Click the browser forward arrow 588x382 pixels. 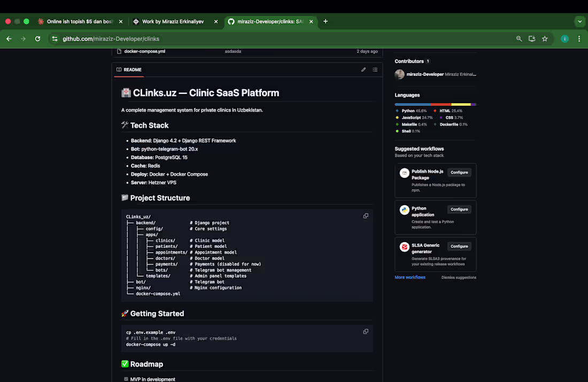point(23,38)
